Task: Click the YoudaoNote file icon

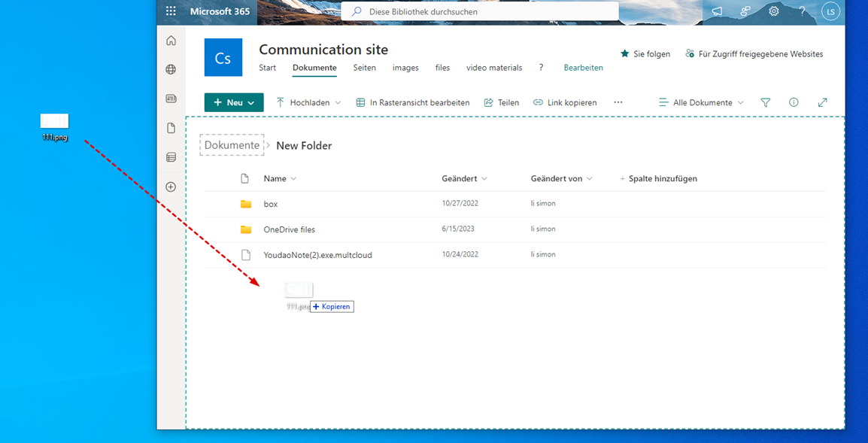Action: (246, 255)
